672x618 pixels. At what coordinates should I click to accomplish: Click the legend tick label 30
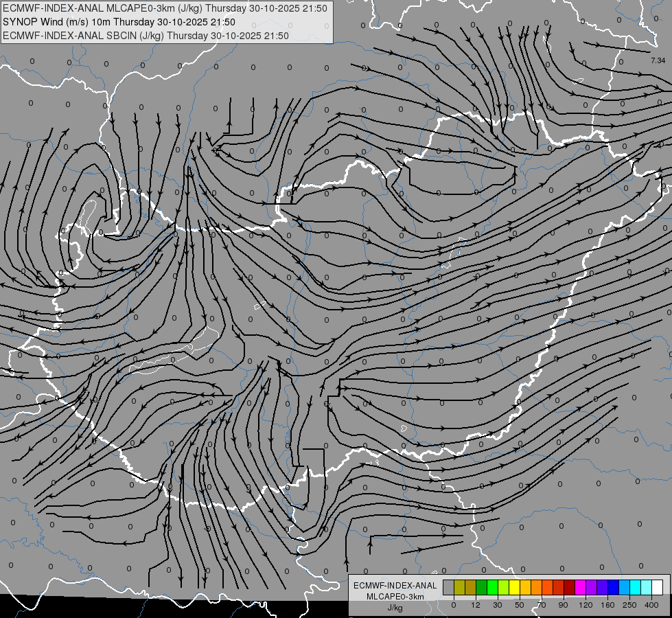[x=498, y=605]
